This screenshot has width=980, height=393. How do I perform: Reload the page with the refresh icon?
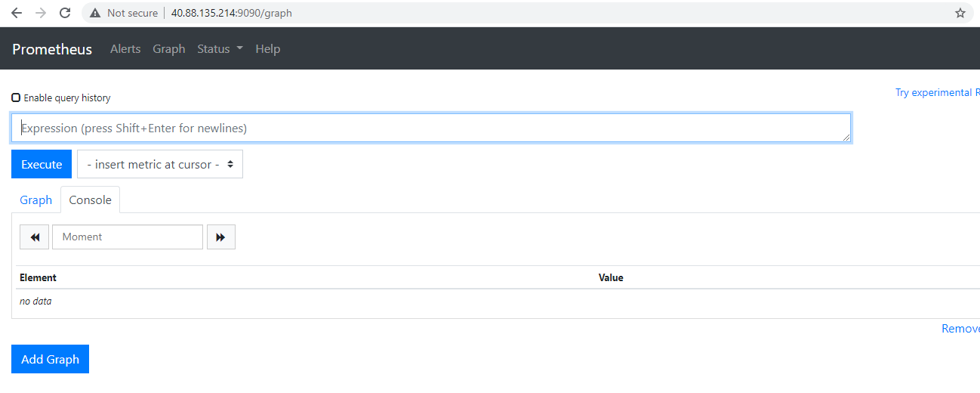click(65, 13)
